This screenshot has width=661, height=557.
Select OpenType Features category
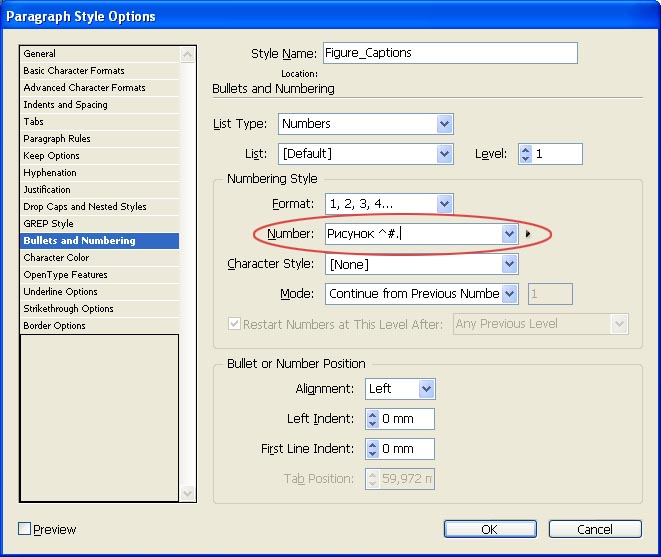pyautogui.click(x=99, y=274)
